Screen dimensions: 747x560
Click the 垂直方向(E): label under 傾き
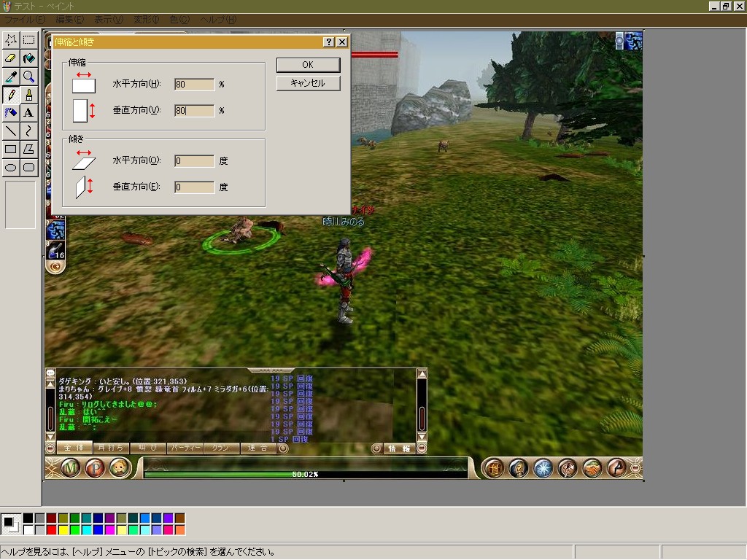tap(136, 187)
